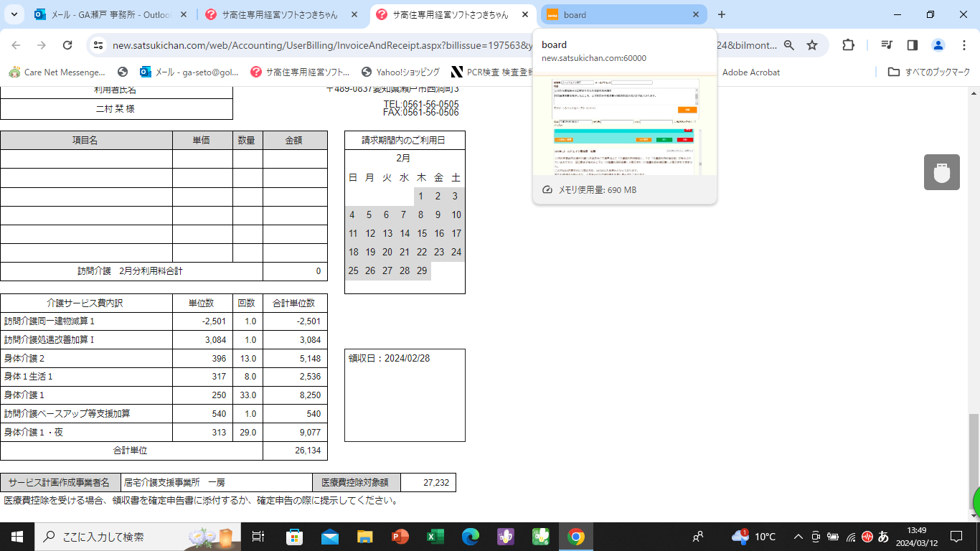The height and width of the screenshot is (551, 980).
Task: Open Chrome profile avatar icon
Action: coord(938,45)
